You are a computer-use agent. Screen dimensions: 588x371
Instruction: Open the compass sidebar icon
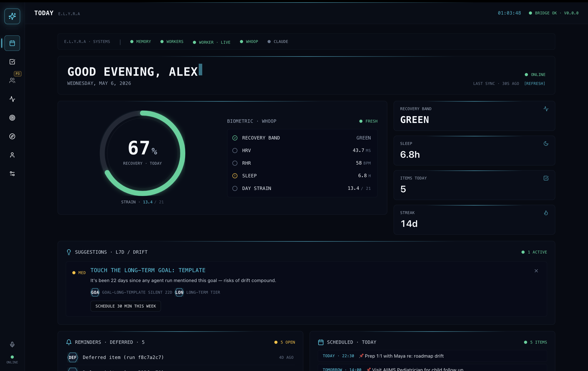[12, 136]
